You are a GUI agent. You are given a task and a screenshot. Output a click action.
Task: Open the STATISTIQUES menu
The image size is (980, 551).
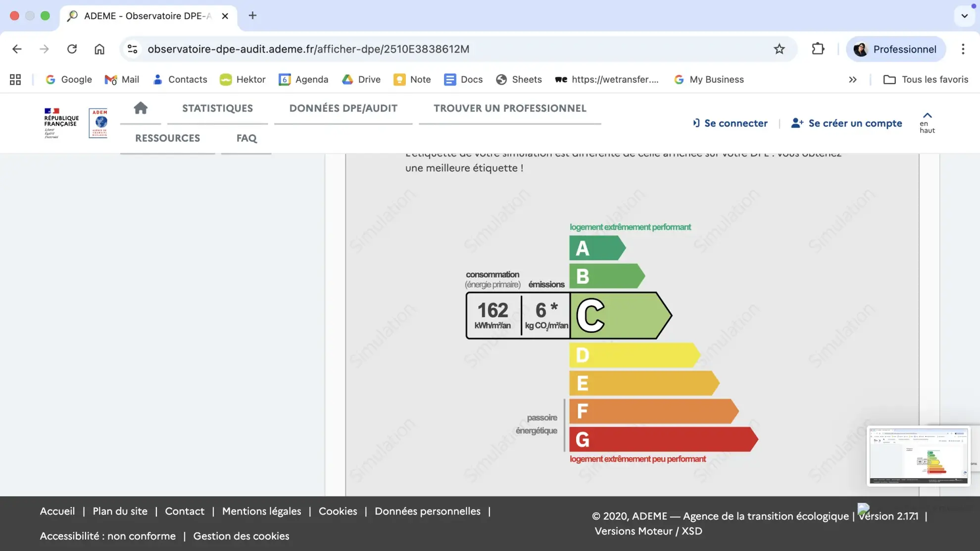tap(217, 108)
